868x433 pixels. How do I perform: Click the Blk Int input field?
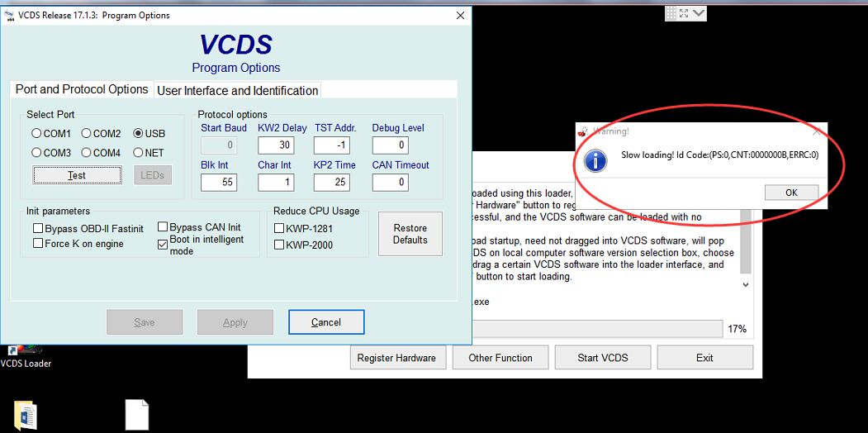pyautogui.click(x=219, y=182)
